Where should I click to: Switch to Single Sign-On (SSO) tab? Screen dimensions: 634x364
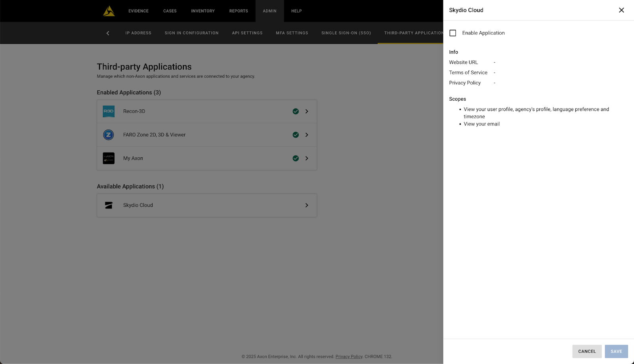click(x=346, y=33)
